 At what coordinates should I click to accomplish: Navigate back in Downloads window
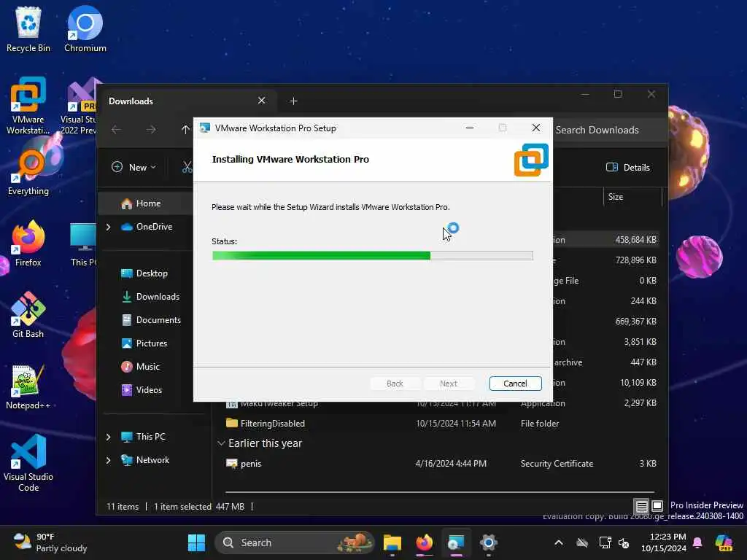click(x=116, y=130)
